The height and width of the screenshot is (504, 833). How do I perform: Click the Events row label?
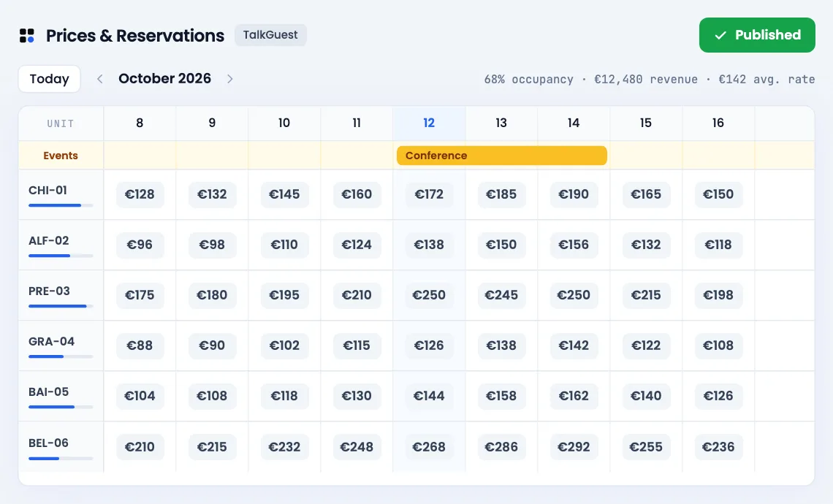61,156
